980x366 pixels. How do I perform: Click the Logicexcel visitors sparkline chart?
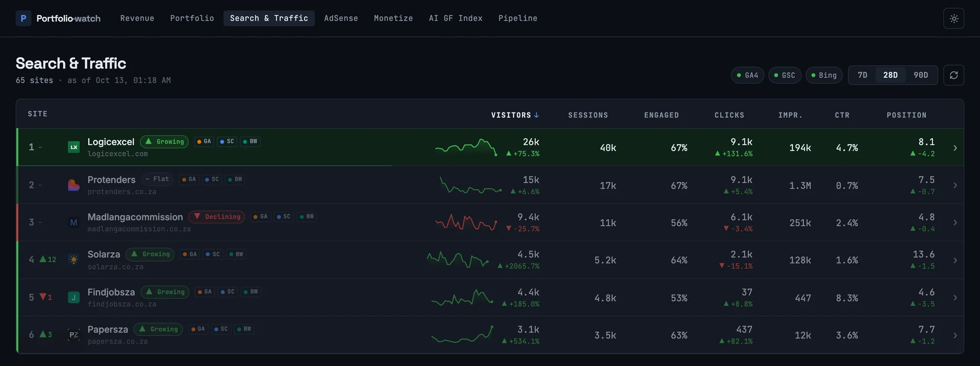point(466,147)
